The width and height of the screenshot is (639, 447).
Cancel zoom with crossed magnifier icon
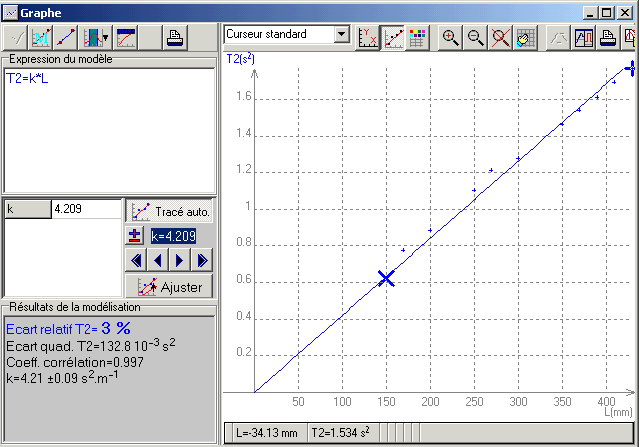[500, 38]
